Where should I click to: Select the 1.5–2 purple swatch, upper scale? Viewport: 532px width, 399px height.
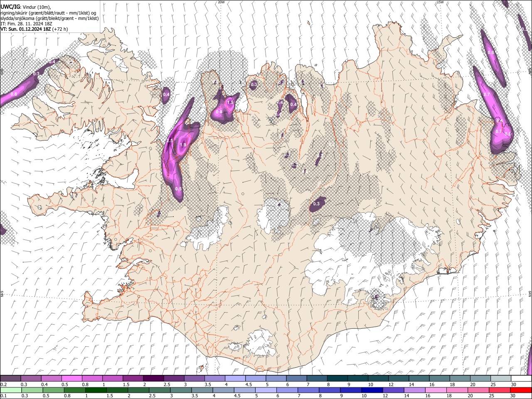click(x=133, y=379)
